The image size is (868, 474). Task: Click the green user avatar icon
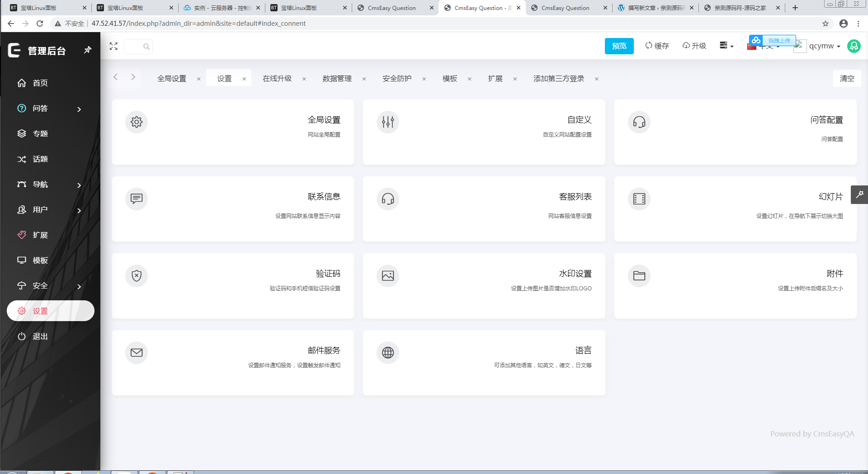pyautogui.click(x=854, y=46)
